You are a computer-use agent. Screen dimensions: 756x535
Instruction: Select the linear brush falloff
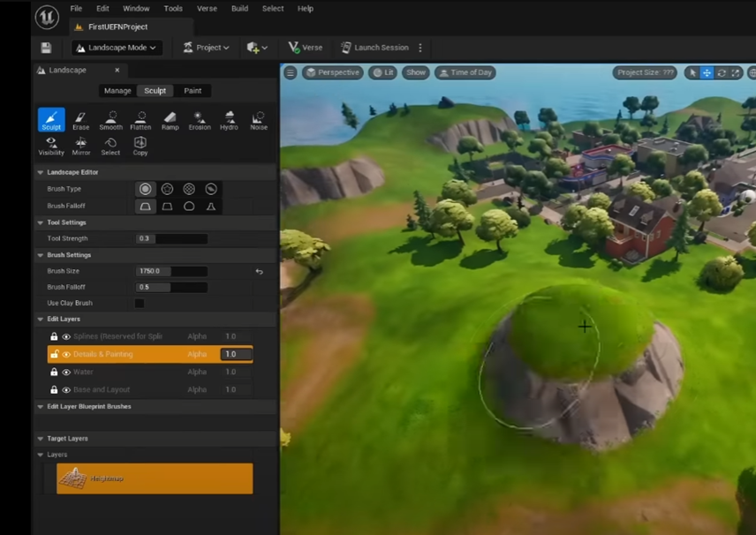tap(167, 207)
